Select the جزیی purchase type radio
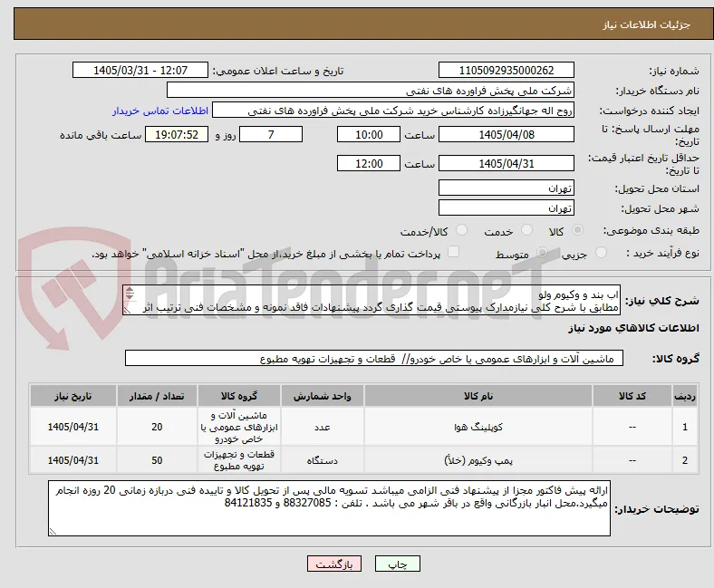 [601, 253]
